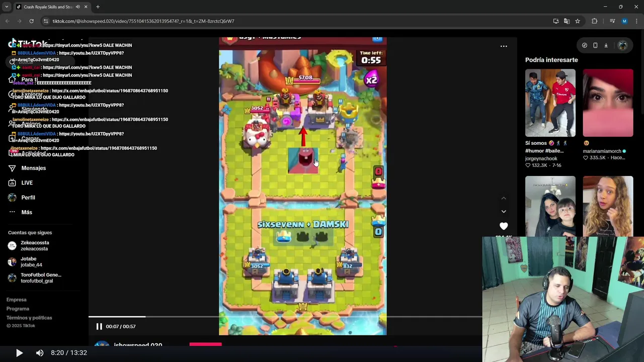
Task: Go back with the browser arrow
Action: point(7,21)
